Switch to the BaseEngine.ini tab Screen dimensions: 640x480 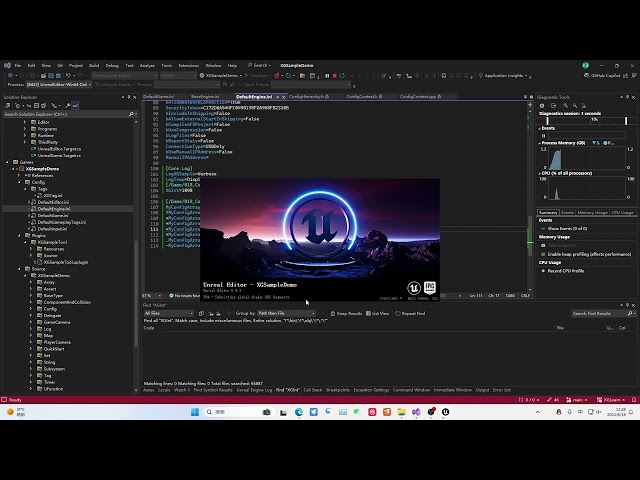[x=205, y=97]
